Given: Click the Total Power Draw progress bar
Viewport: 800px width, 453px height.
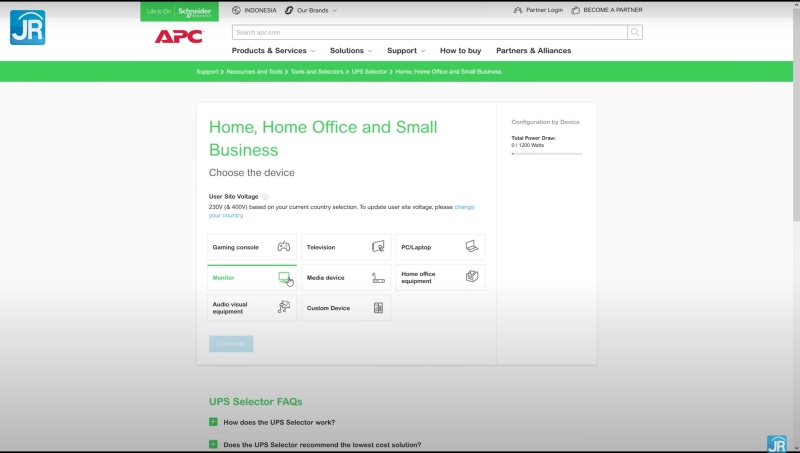Looking at the screenshot, I should click(546, 154).
